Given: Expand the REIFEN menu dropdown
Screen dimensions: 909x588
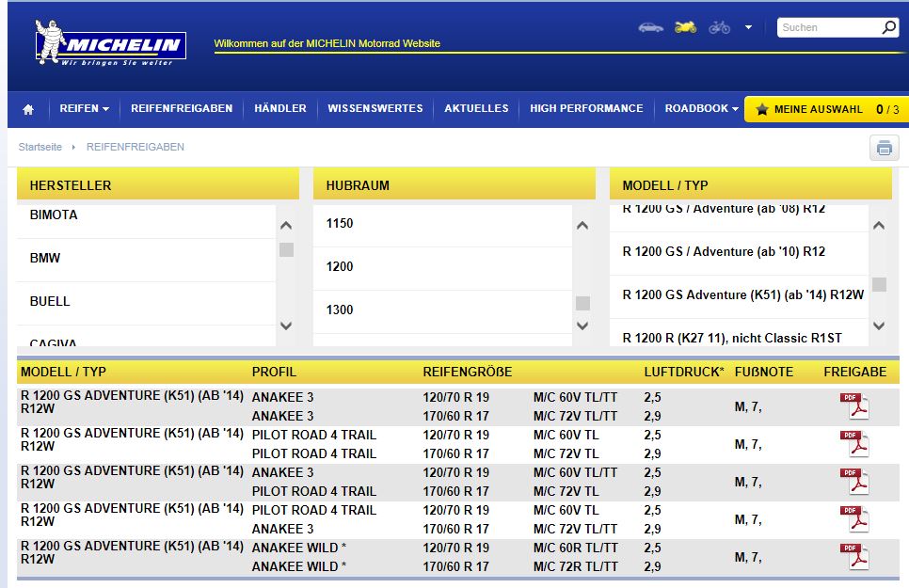Looking at the screenshot, I should [84, 109].
